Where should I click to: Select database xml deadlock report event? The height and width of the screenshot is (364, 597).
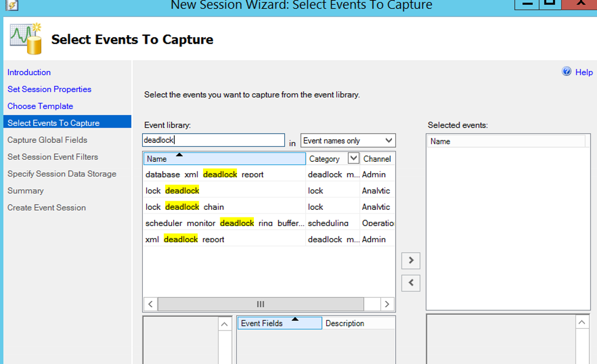pos(205,174)
